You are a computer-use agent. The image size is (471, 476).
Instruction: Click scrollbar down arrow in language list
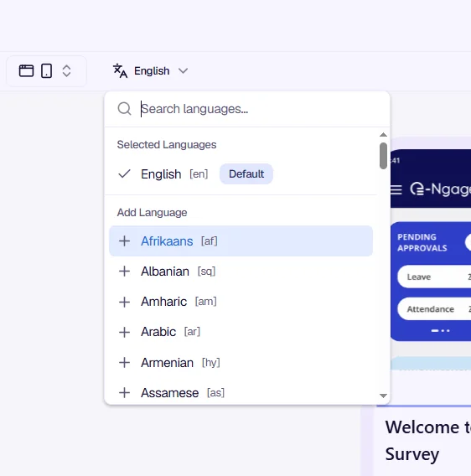[383, 396]
